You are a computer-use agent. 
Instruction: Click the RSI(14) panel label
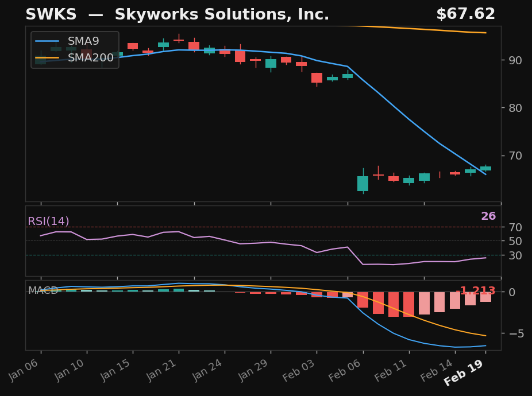48,221
